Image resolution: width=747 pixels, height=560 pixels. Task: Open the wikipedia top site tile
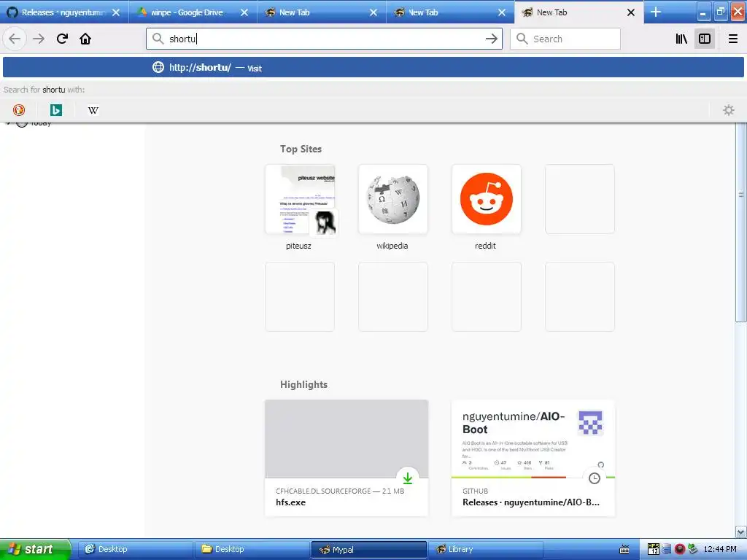(x=393, y=199)
